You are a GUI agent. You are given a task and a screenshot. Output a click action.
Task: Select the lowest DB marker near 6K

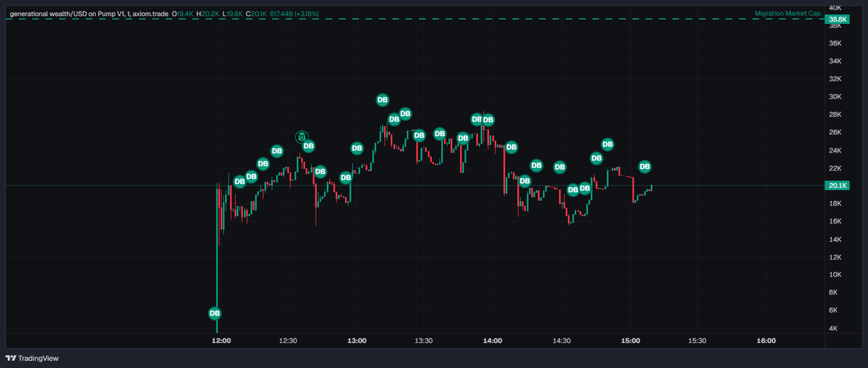pos(215,313)
